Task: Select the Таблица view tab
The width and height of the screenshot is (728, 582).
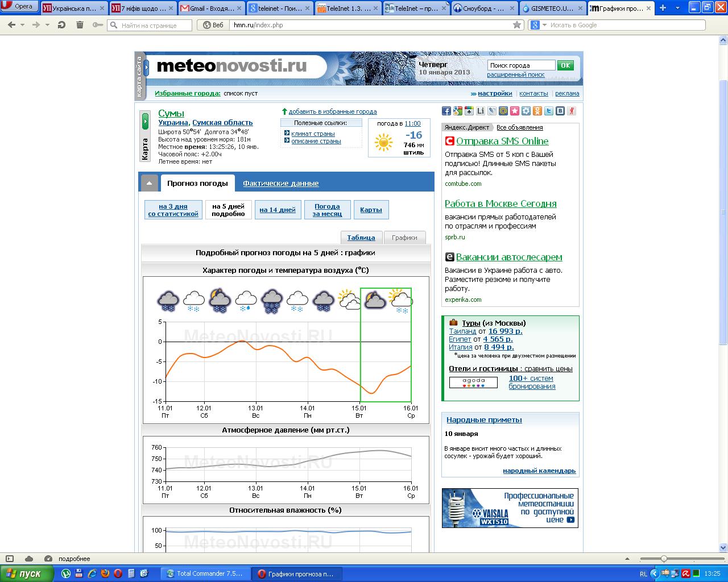Action: 361,238
